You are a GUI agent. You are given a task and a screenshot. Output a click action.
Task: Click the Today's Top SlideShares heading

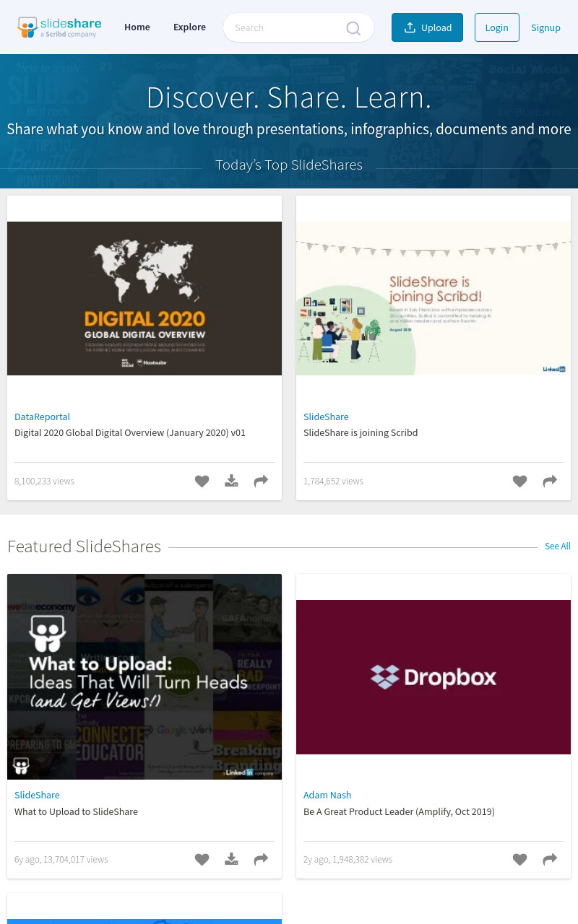click(289, 165)
